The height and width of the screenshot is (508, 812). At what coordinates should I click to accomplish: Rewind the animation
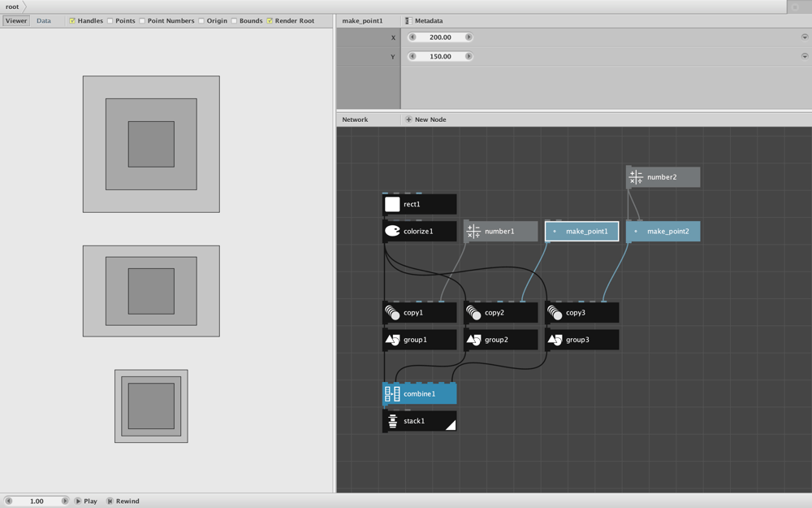coord(123,501)
